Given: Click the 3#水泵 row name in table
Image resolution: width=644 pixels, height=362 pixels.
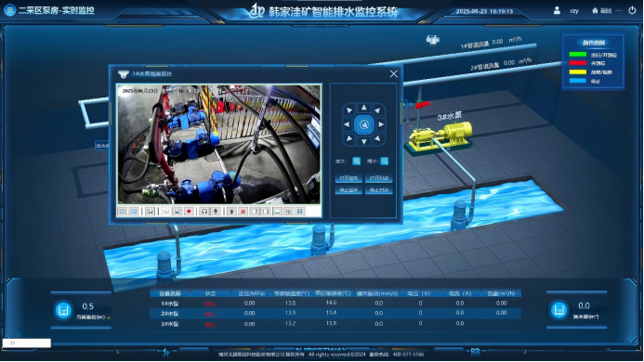Looking at the screenshot, I should 170,324.
